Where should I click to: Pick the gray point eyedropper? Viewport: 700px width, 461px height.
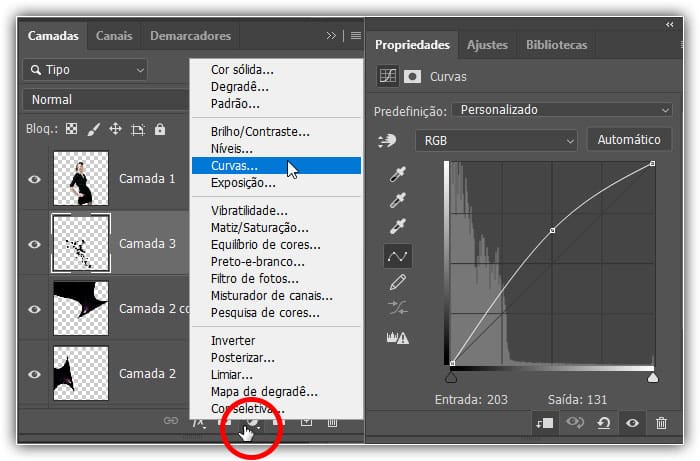397,200
